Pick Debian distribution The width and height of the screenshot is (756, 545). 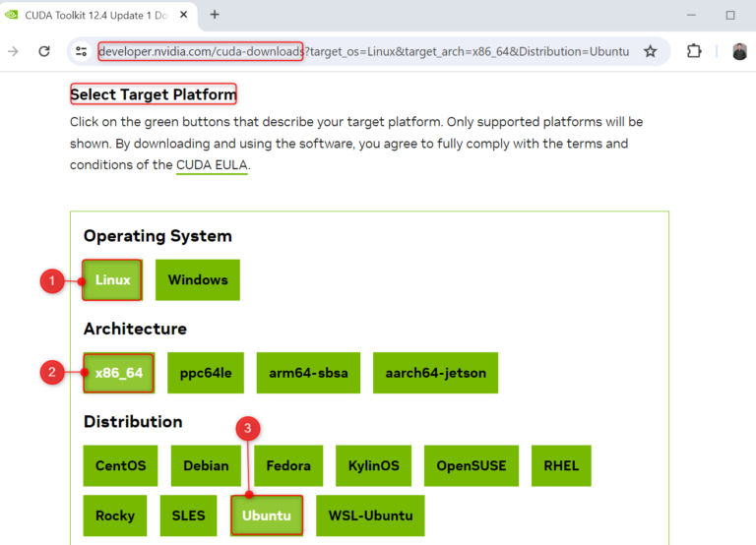(206, 465)
